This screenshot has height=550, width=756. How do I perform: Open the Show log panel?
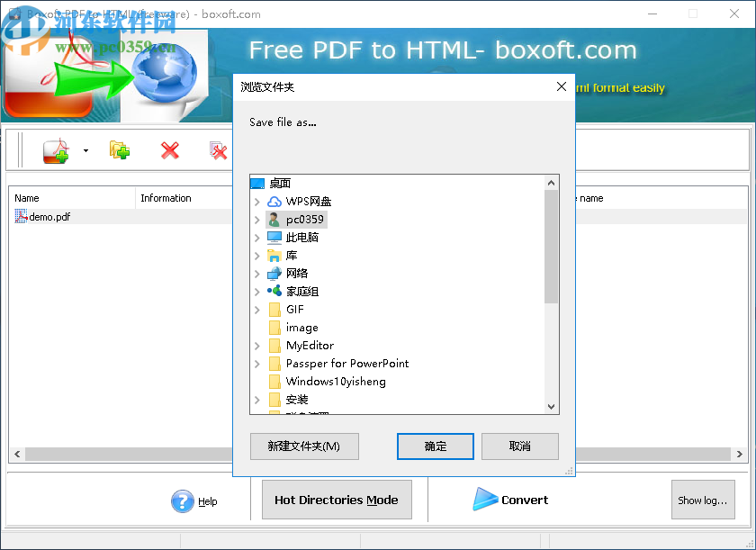(x=703, y=500)
